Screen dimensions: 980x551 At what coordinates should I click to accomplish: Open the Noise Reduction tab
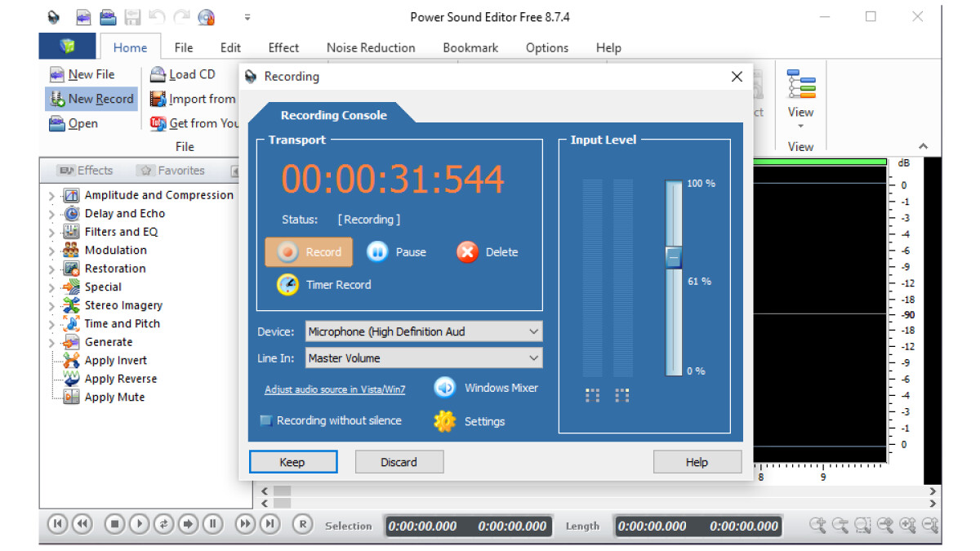(x=371, y=47)
